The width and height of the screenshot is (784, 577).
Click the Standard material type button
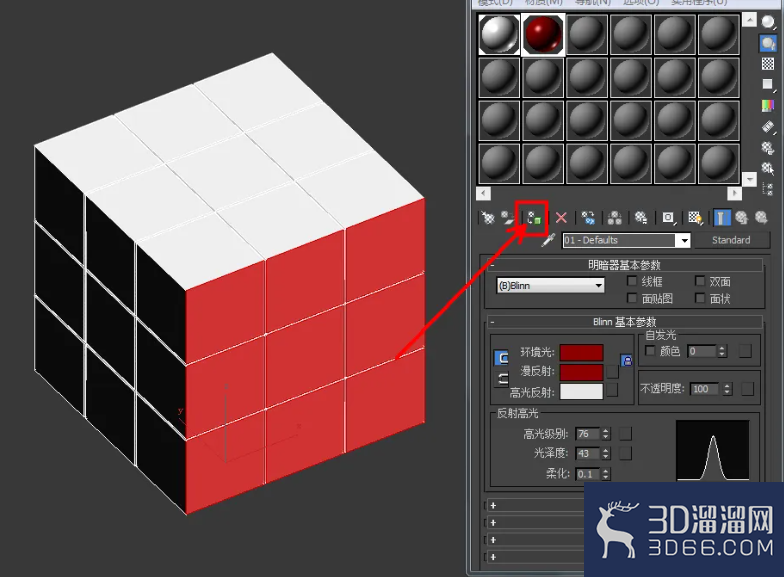[x=731, y=240]
